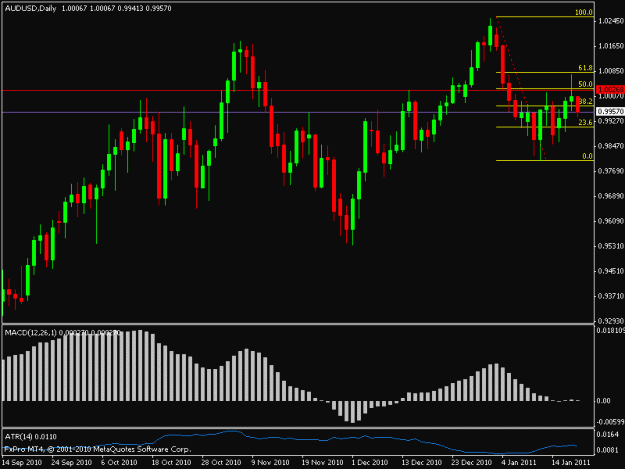Click the 28 Oct 2010 date label

pyautogui.click(x=221, y=462)
